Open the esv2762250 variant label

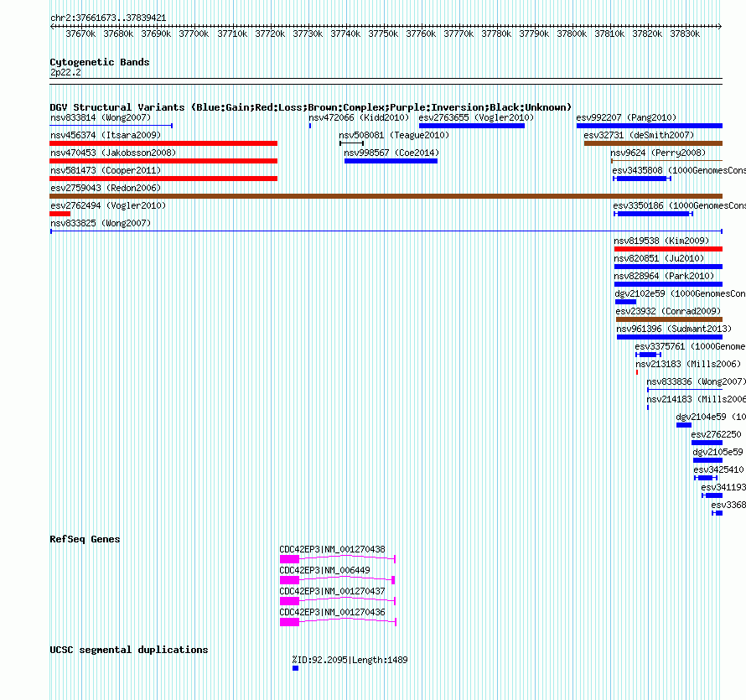tap(716, 434)
